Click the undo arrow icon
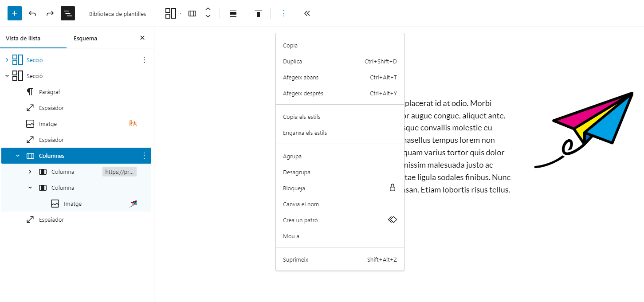This screenshot has width=644, height=302. pos(32,13)
